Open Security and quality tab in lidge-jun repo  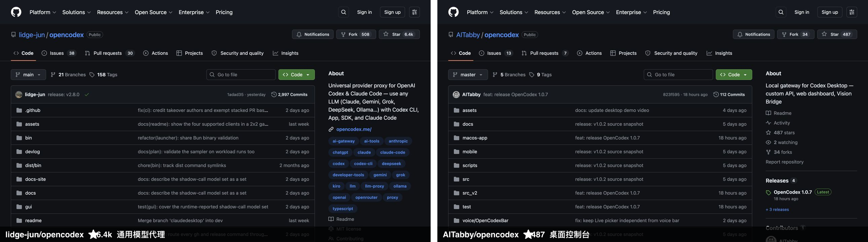(237, 53)
